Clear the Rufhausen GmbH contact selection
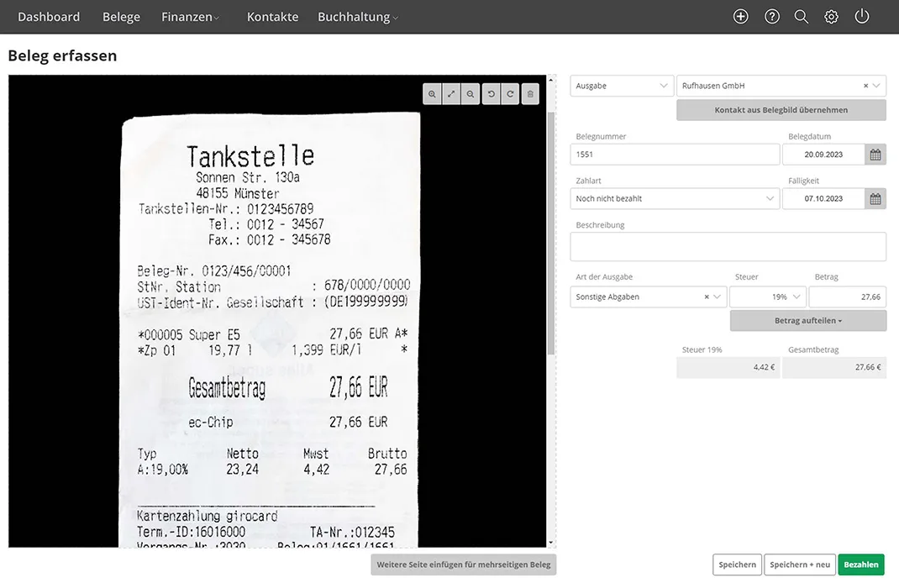This screenshot has width=899, height=588. [x=865, y=86]
